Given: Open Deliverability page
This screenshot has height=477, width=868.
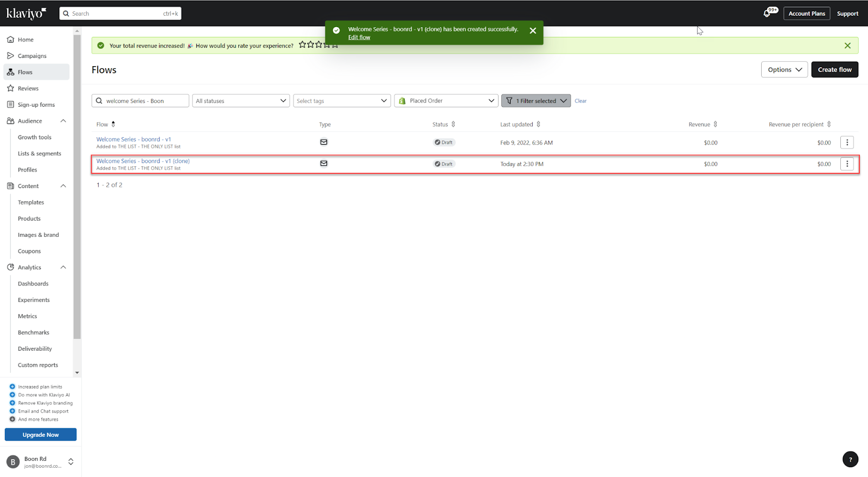Looking at the screenshot, I should pyautogui.click(x=35, y=349).
